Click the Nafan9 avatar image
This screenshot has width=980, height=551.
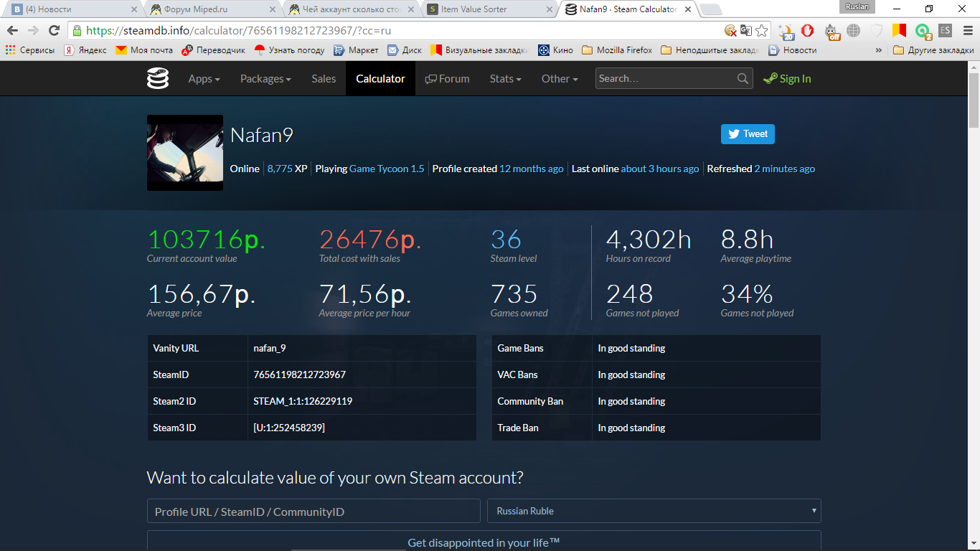(185, 153)
